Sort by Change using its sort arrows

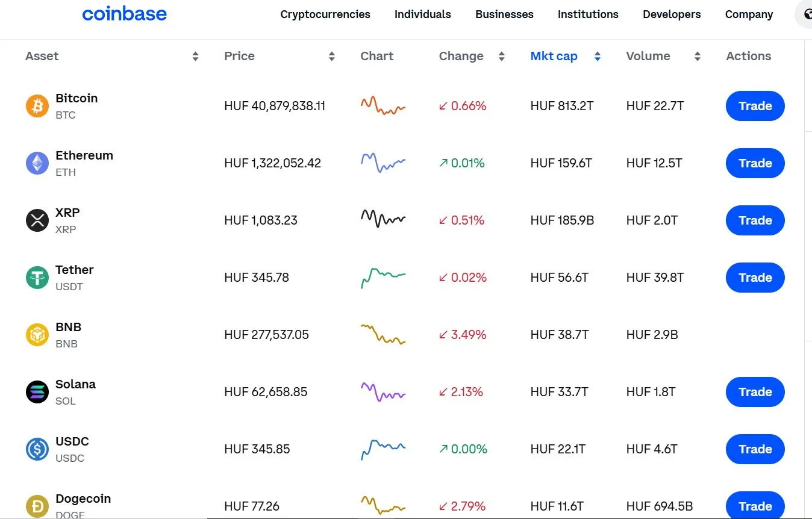501,57
